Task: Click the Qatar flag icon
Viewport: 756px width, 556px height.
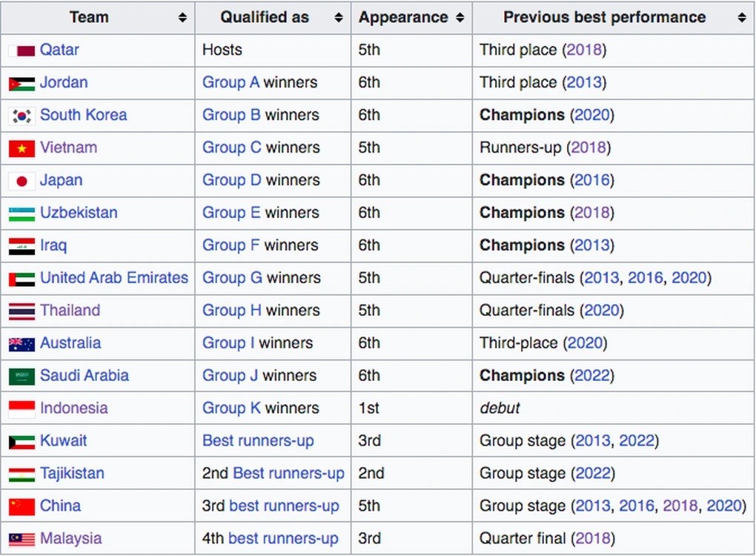Action: pos(21,50)
